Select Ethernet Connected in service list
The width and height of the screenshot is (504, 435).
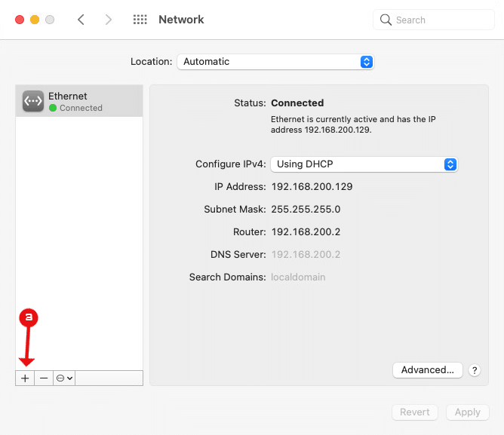click(79, 101)
